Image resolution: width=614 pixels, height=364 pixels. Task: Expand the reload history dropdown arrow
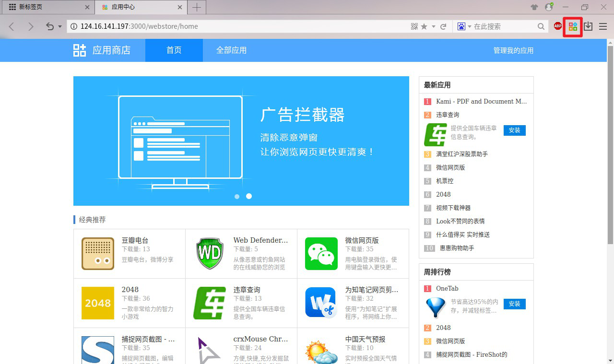[x=59, y=26]
